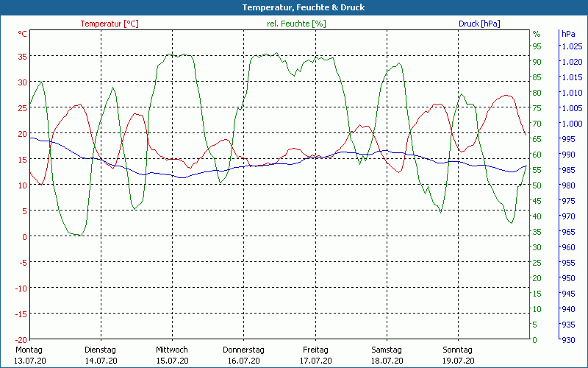588x368 pixels.
Task: Click the "Samstag" day label
Action: 387,350
